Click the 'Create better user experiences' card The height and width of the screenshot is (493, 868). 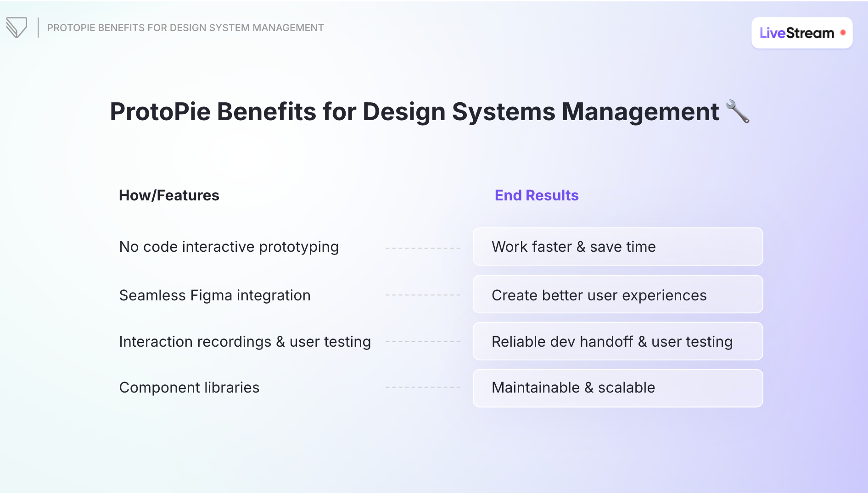(x=618, y=294)
